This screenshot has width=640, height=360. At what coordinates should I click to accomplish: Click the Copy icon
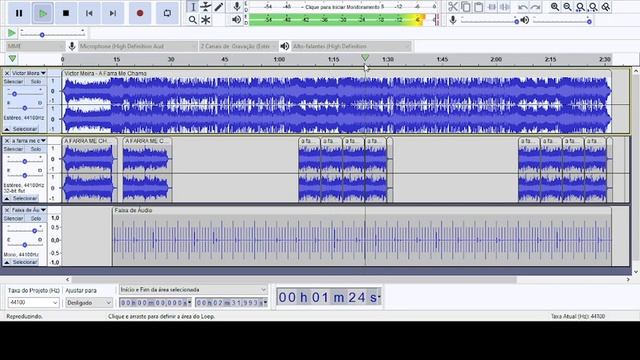[465, 7]
